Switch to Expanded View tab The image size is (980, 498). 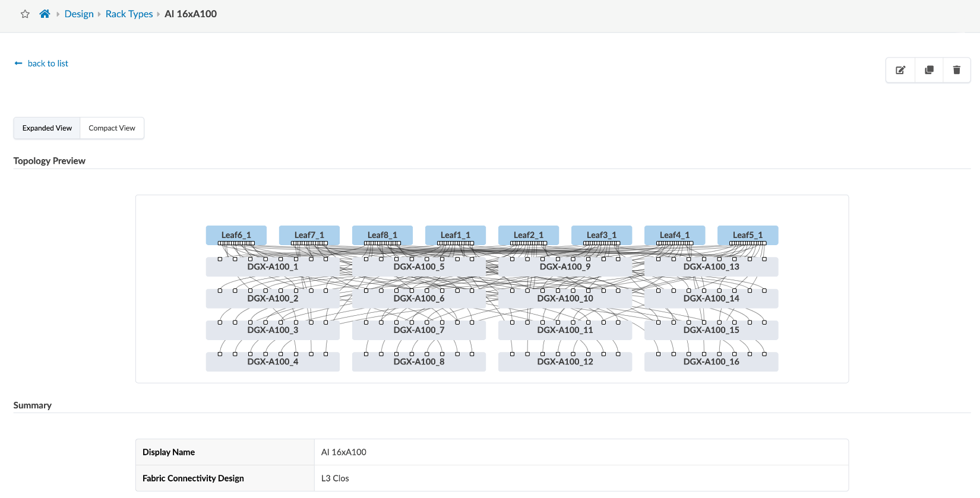(x=47, y=128)
